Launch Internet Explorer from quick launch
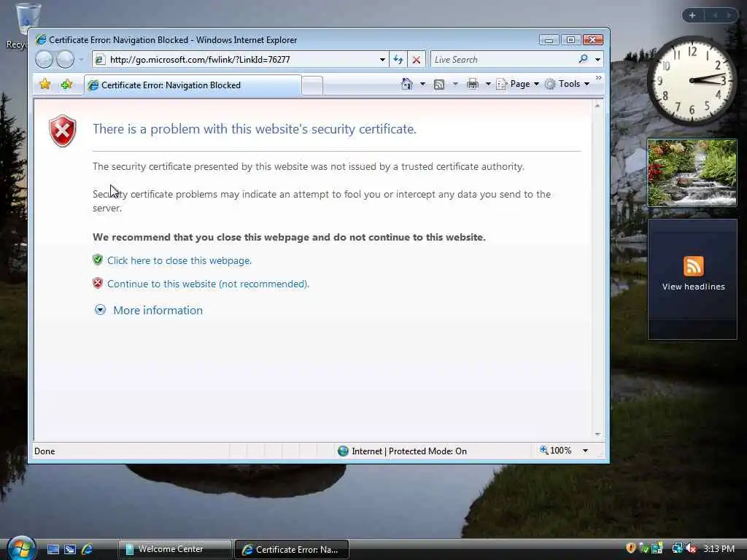The height and width of the screenshot is (560, 747). coord(87,549)
